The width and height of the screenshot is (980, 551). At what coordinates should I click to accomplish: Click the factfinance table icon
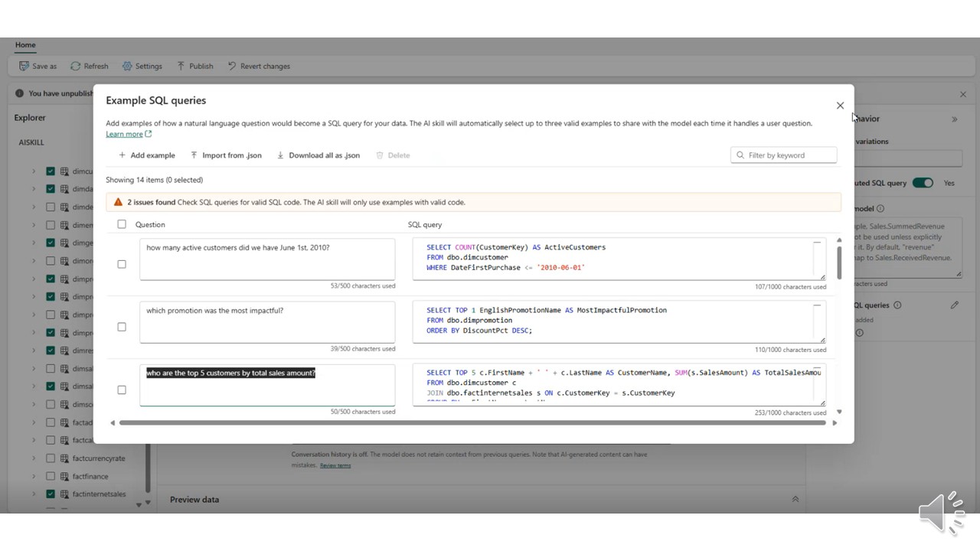[x=65, y=476]
